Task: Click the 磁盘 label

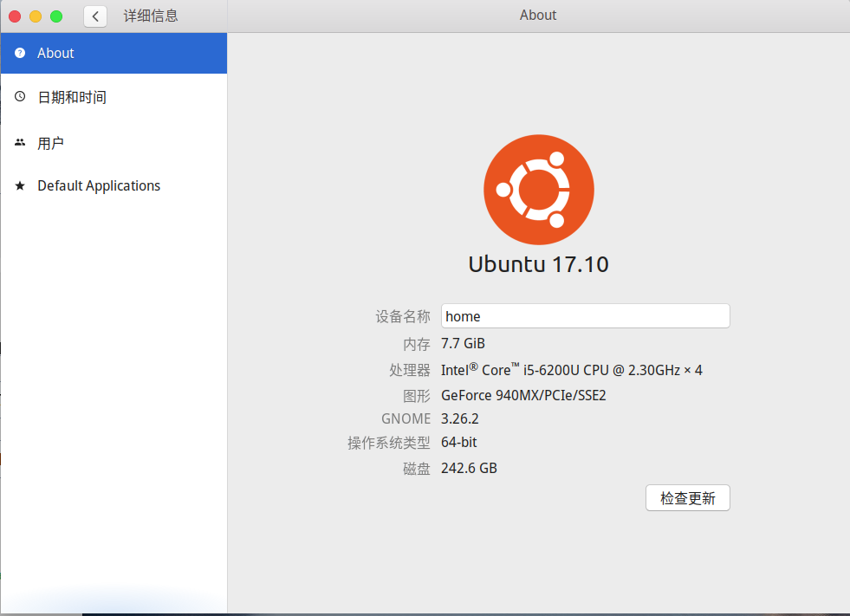Action: [416, 469]
